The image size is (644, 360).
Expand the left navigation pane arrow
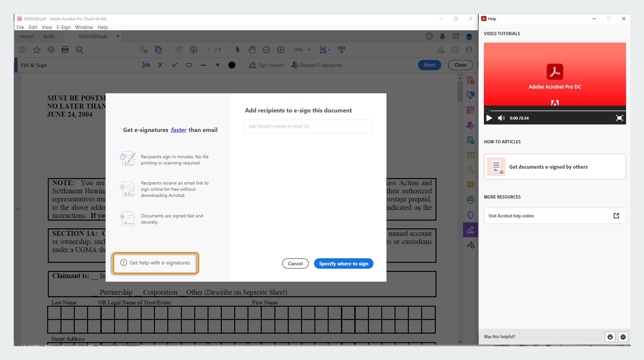[x=18, y=208]
